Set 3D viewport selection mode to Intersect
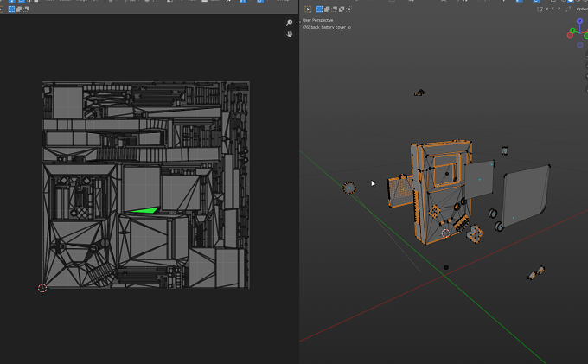The height and width of the screenshot is (364, 588). 348,9
